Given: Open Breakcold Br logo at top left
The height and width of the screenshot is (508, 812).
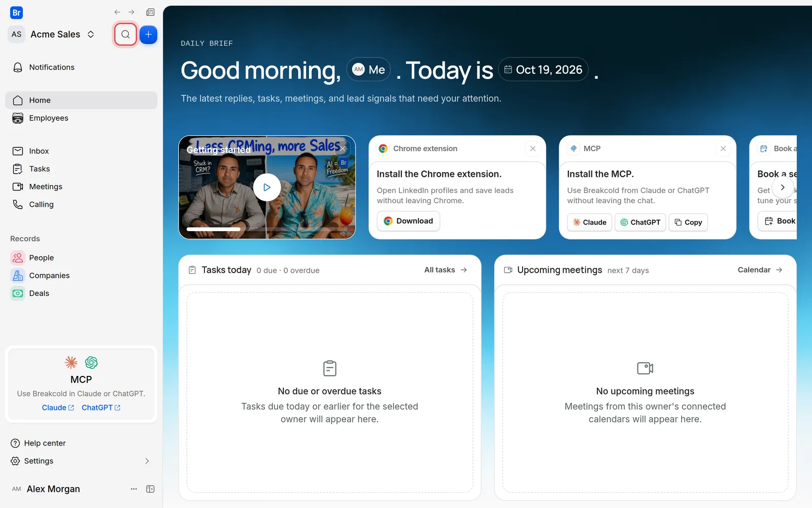Looking at the screenshot, I should (x=16, y=13).
